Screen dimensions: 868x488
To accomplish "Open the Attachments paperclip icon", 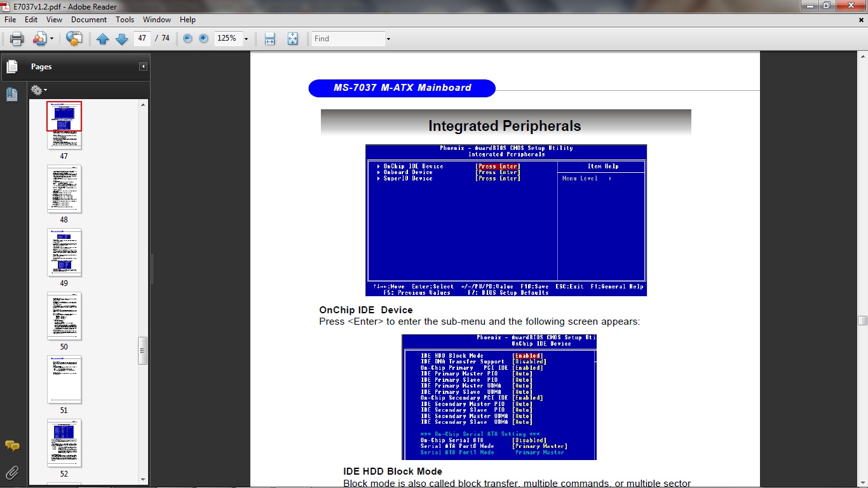I will 12,472.
